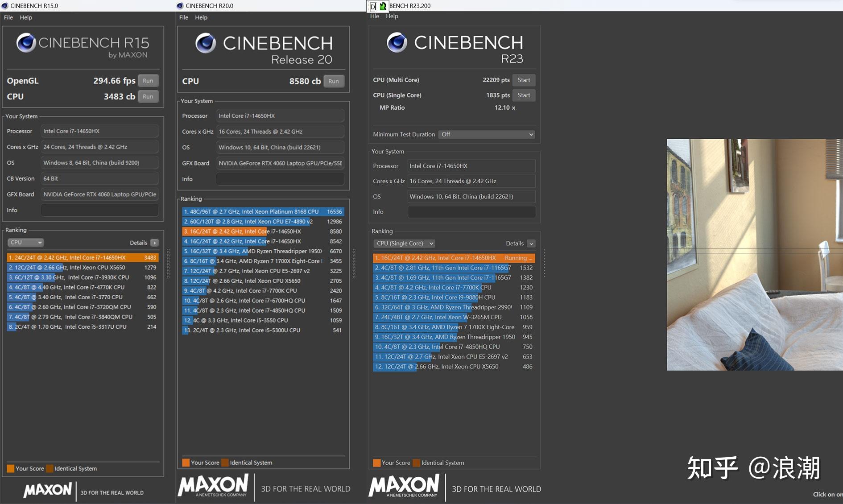
Task: Run the OpenGL test in Cinebench R15
Action: (148, 81)
